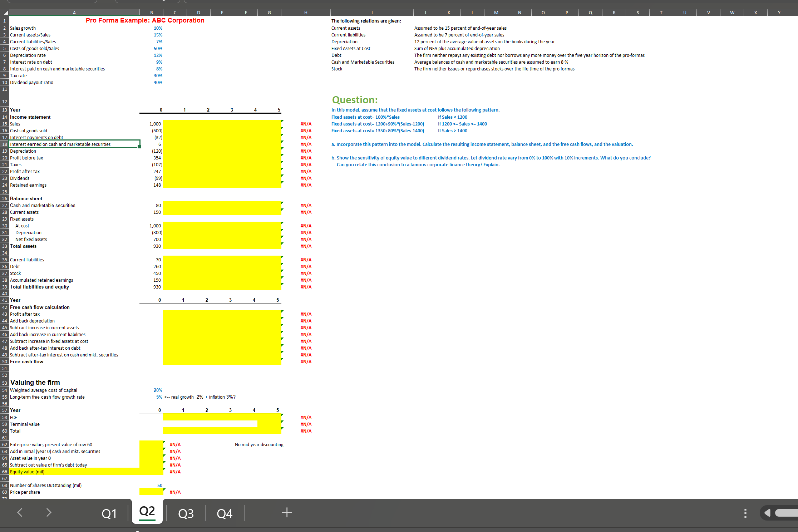
Task: Select the column H header
Action: click(306, 13)
